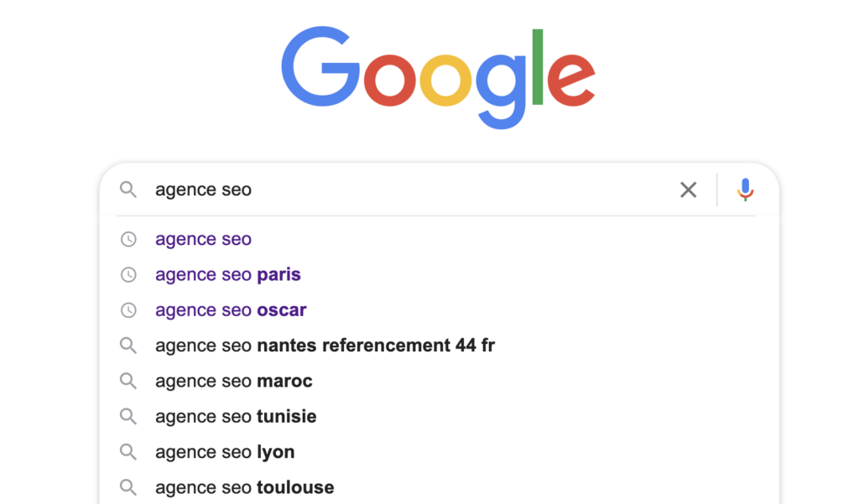Click the magnifier icon beside 'agence seo lyon'

point(128,451)
